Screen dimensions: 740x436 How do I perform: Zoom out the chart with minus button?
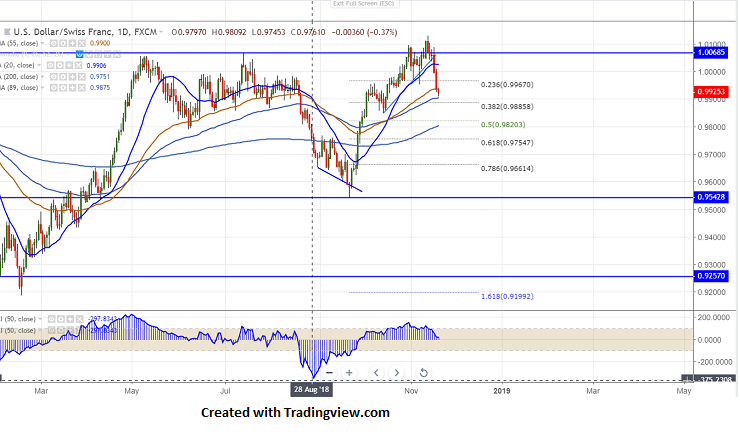(x=329, y=373)
